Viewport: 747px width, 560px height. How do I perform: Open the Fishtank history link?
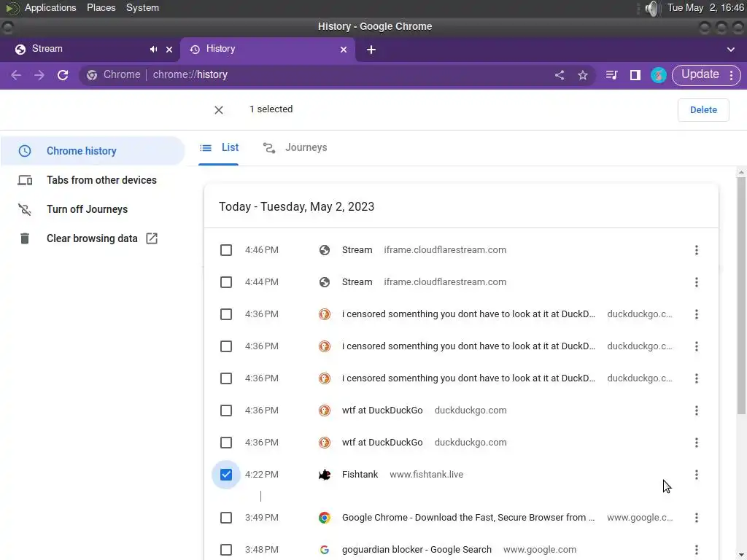click(360, 475)
